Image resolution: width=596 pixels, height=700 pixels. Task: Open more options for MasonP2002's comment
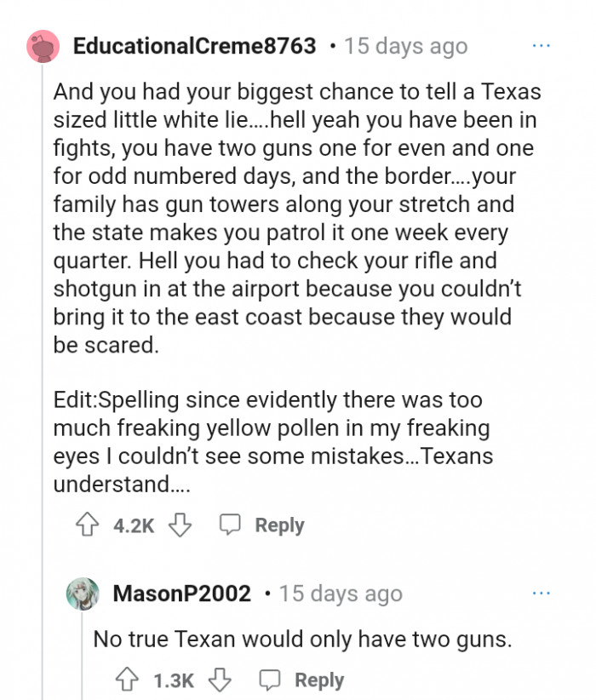[542, 593]
